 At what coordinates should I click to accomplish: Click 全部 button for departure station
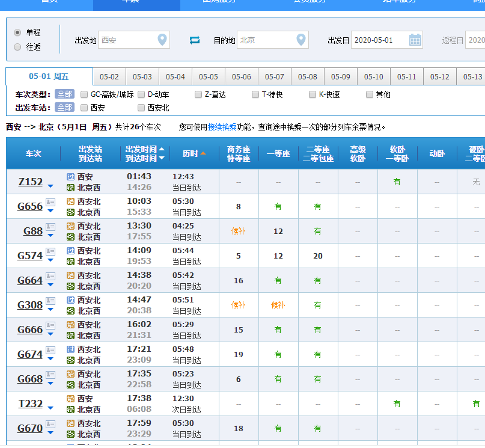(x=65, y=108)
